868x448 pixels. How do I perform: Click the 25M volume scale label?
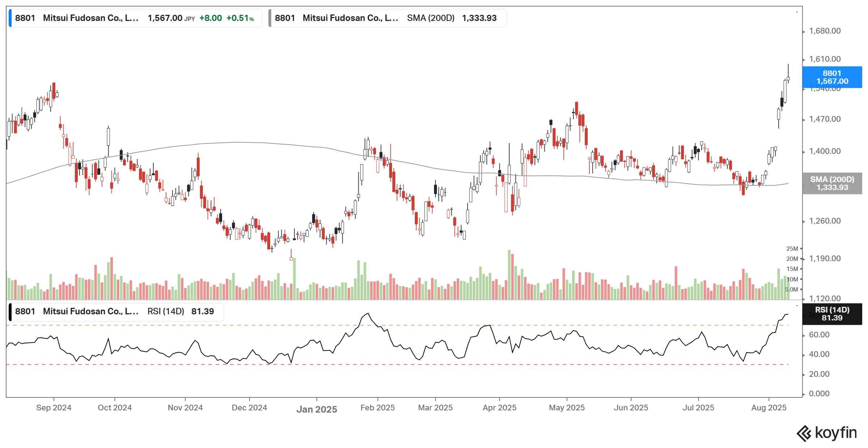[x=792, y=249]
